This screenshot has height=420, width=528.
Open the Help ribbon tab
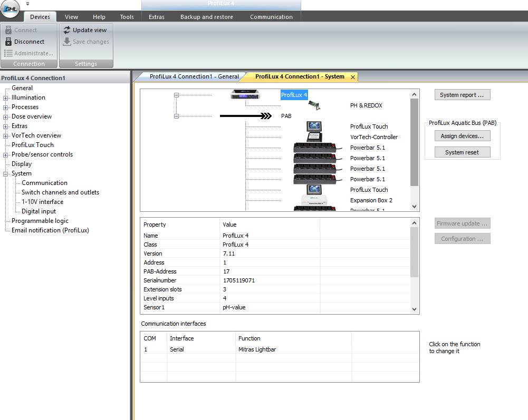click(99, 17)
